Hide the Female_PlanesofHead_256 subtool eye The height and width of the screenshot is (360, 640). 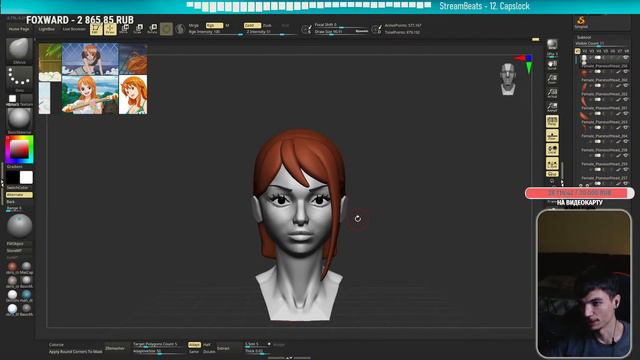click(625, 72)
